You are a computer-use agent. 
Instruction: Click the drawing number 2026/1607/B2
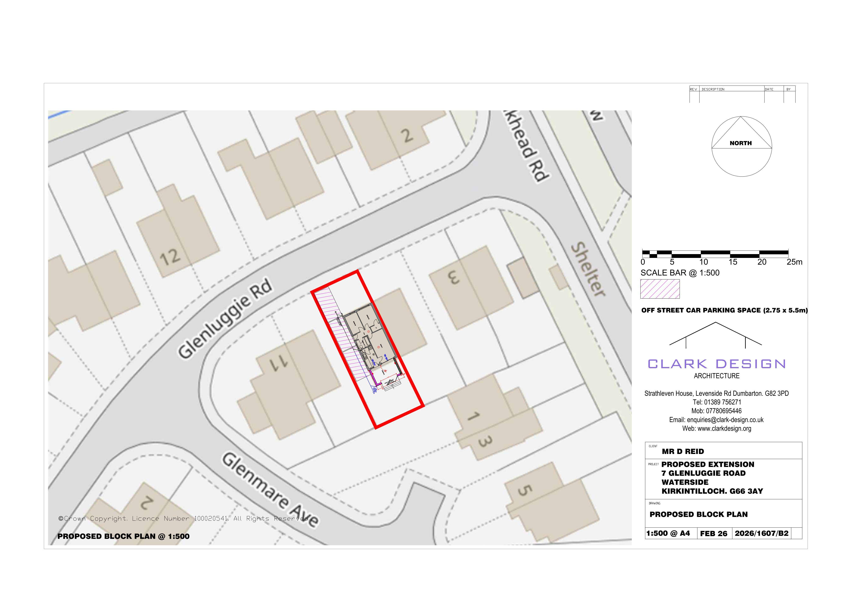(x=761, y=533)
